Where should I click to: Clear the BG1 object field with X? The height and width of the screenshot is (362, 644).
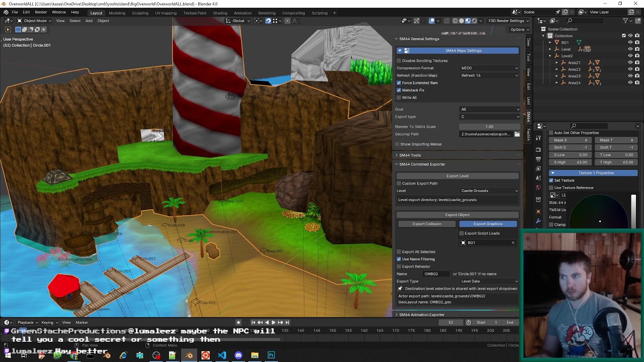click(x=513, y=243)
